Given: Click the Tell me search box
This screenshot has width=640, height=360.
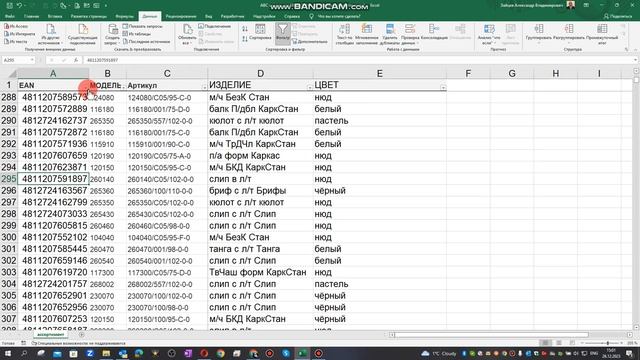Looking at the screenshot, I should coord(335,16).
